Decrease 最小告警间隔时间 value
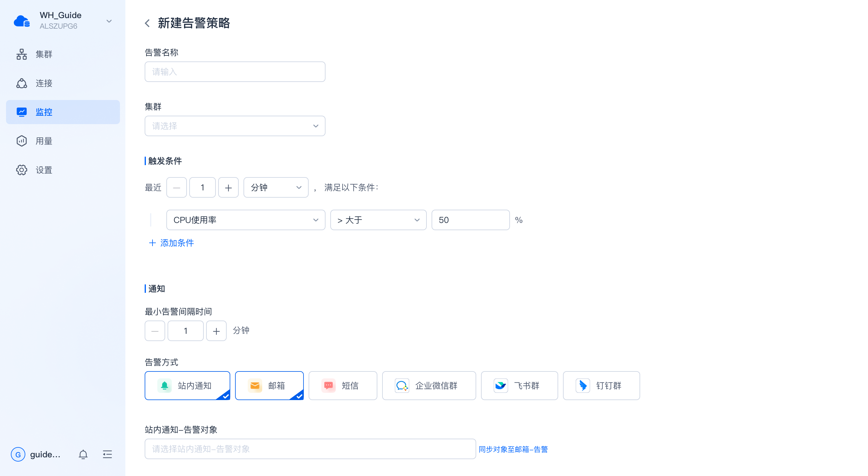This screenshot has height=476, width=868. point(155,331)
